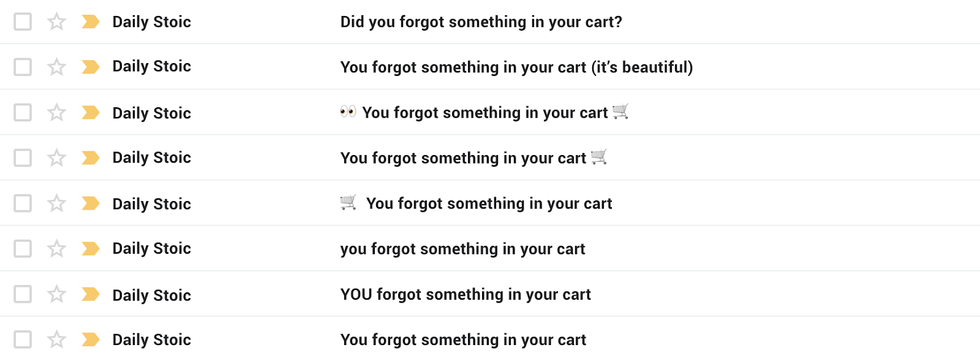980x361 pixels.
Task: Click importance marker on last Daily Stoic email
Action: [x=91, y=339]
